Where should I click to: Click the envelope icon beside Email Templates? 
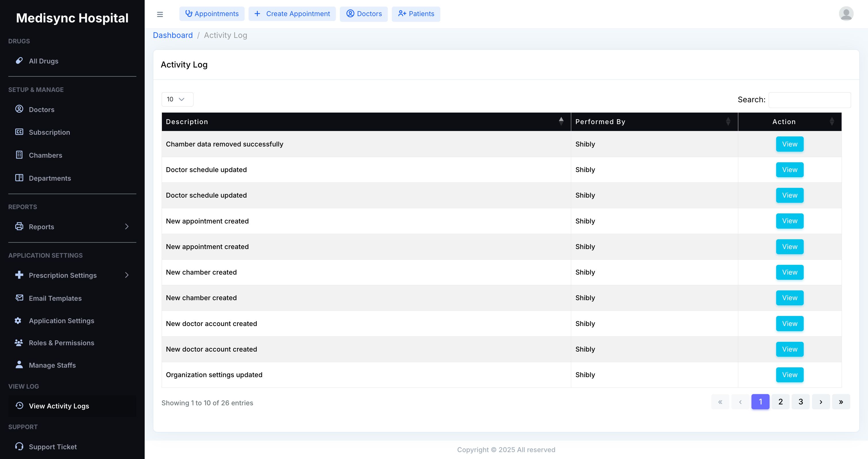pyautogui.click(x=19, y=298)
